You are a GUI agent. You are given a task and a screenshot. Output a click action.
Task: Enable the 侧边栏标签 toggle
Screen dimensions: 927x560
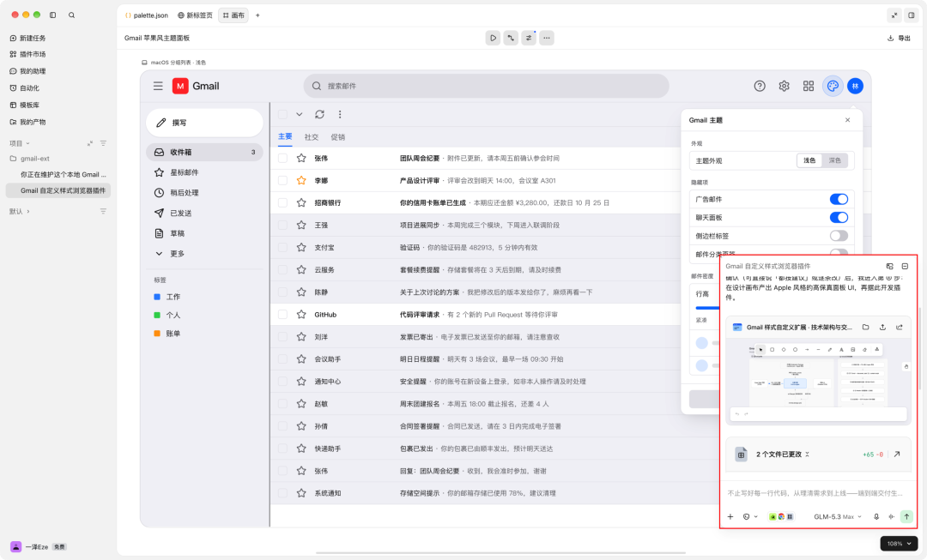(839, 236)
